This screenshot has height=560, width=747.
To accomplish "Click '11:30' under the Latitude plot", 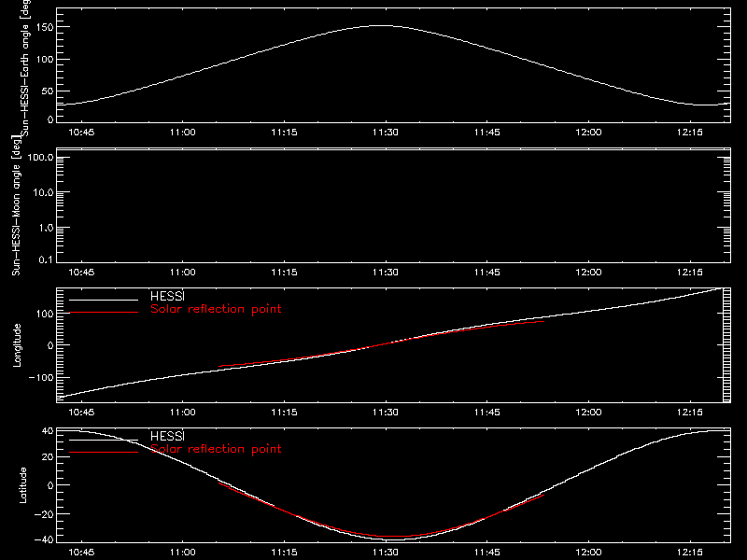I will (386, 552).
